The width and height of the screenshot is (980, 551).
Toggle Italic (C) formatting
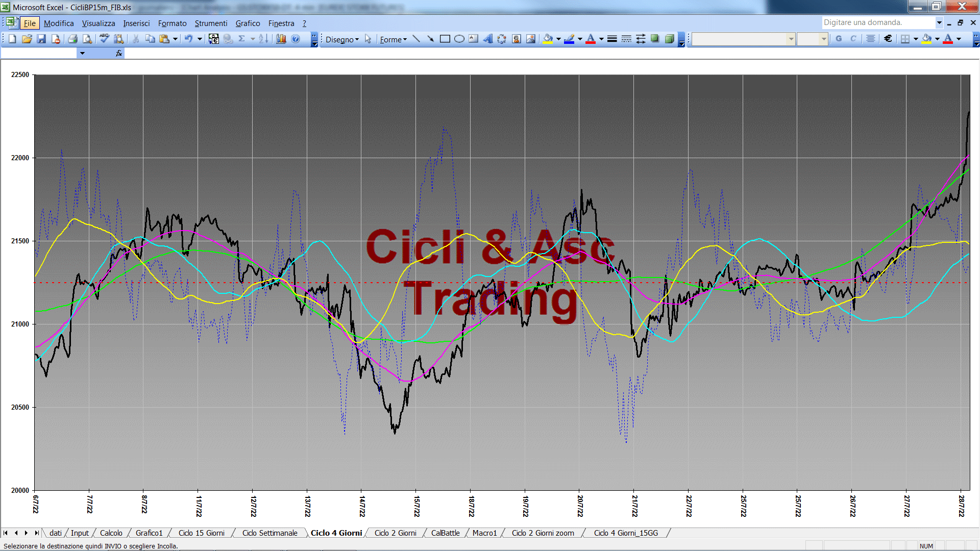(853, 39)
